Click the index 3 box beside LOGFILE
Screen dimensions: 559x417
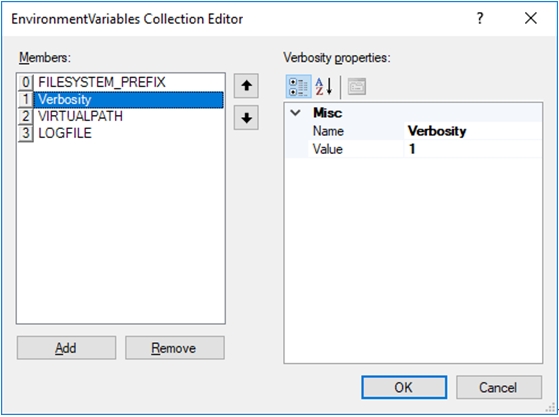click(x=26, y=133)
